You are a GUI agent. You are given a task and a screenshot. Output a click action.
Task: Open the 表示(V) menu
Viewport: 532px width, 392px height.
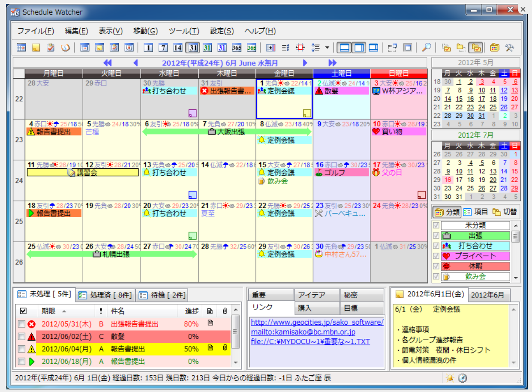pos(111,31)
